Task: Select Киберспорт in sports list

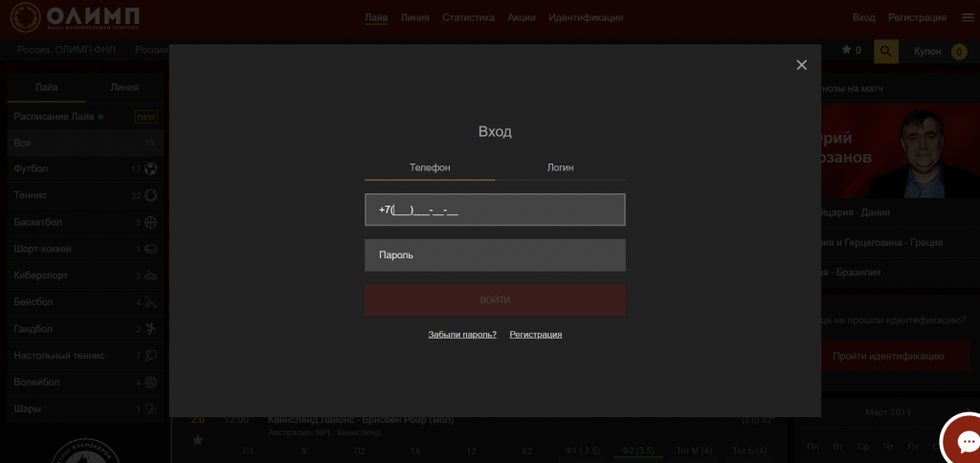Action: (x=85, y=276)
